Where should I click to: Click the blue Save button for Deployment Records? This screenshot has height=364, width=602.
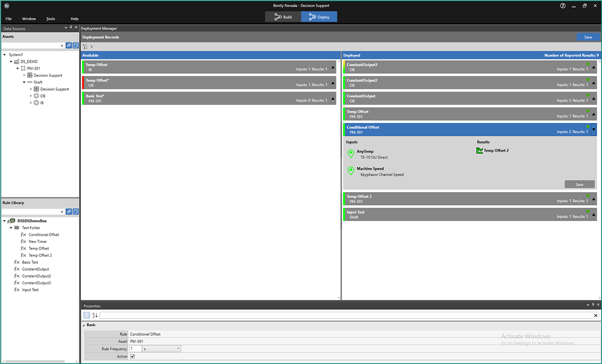pos(588,37)
